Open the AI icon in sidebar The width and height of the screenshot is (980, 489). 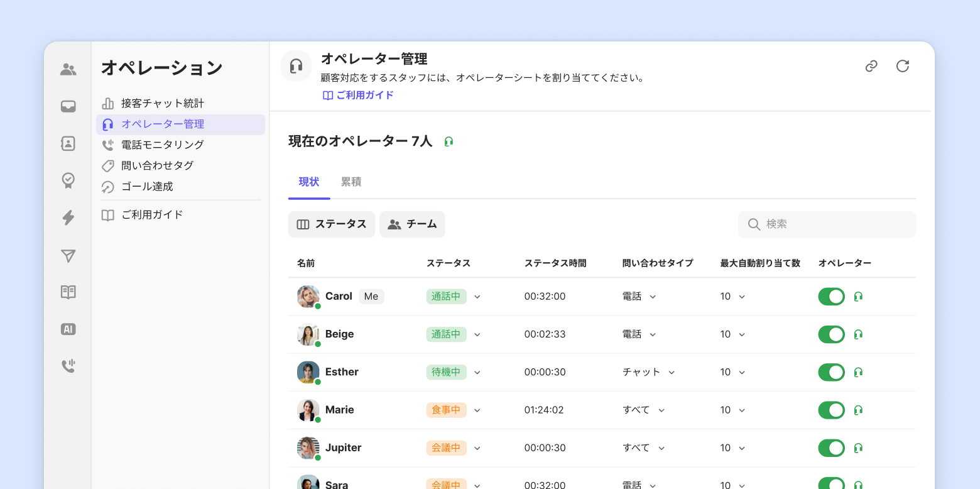(68, 329)
